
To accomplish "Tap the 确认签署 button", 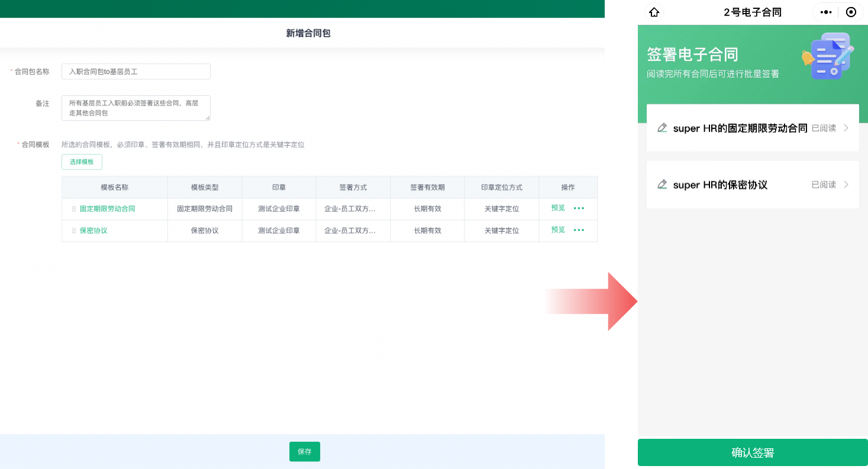I will tap(753, 453).
